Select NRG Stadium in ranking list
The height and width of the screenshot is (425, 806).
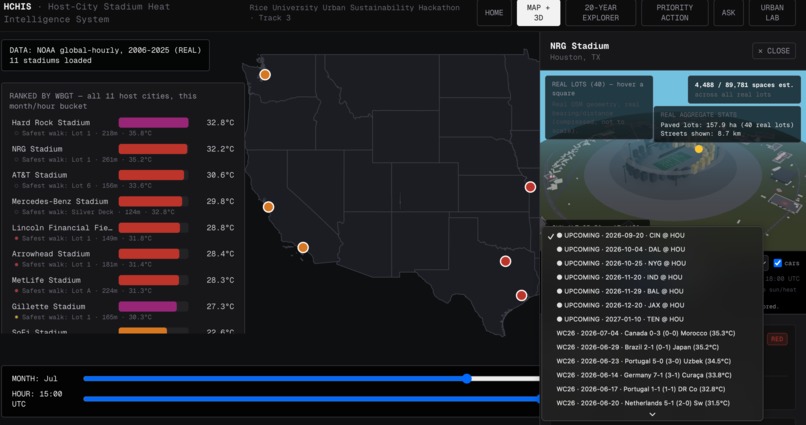pos(123,154)
